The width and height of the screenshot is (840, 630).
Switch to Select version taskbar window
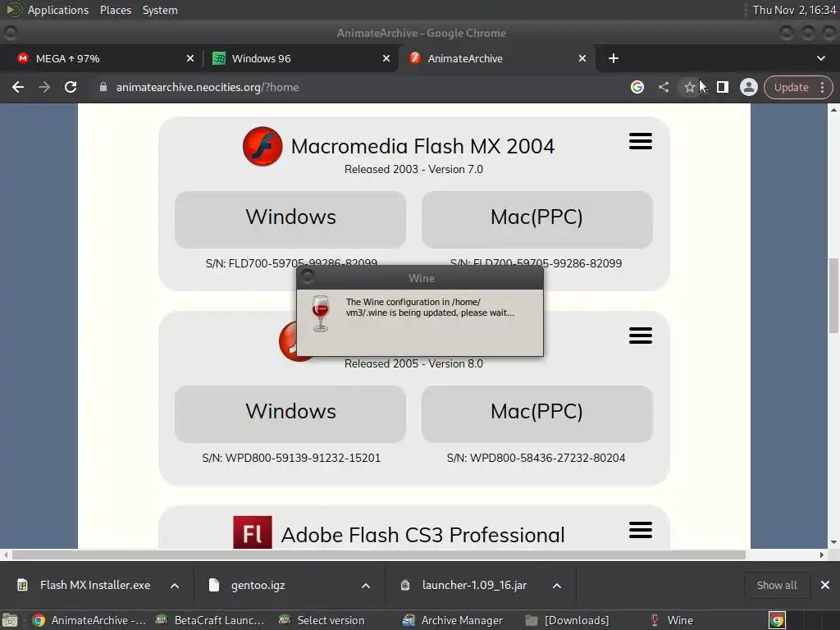pos(322,620)
